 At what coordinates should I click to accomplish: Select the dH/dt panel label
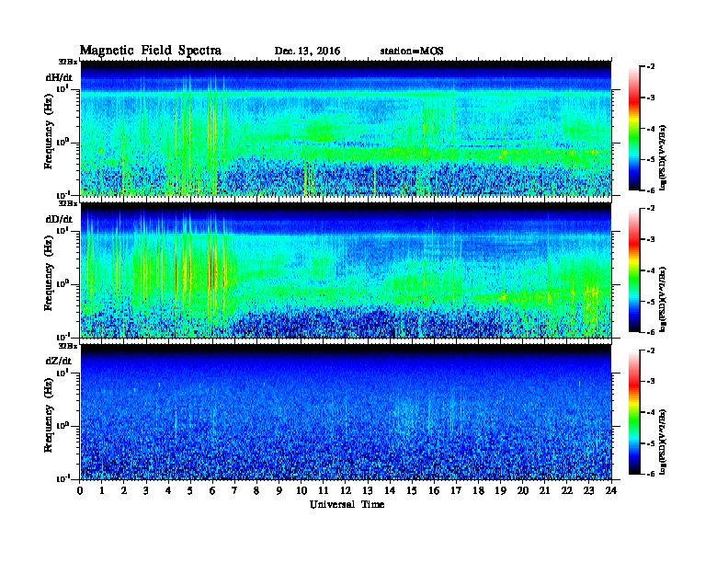tap(59, 77)
